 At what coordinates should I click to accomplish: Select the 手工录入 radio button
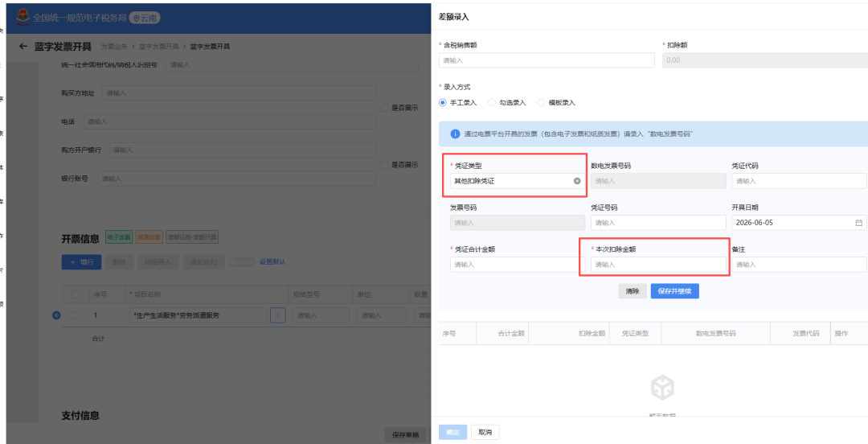[442, 102]
